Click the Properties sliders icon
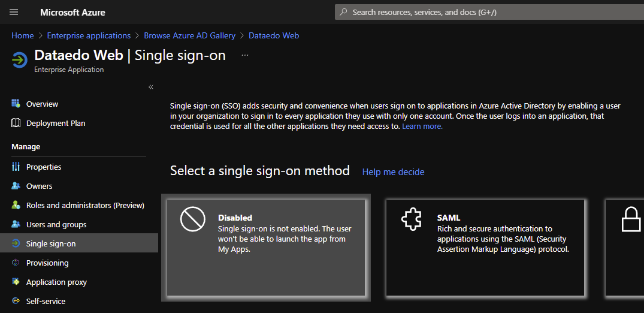 pos(16,167)
